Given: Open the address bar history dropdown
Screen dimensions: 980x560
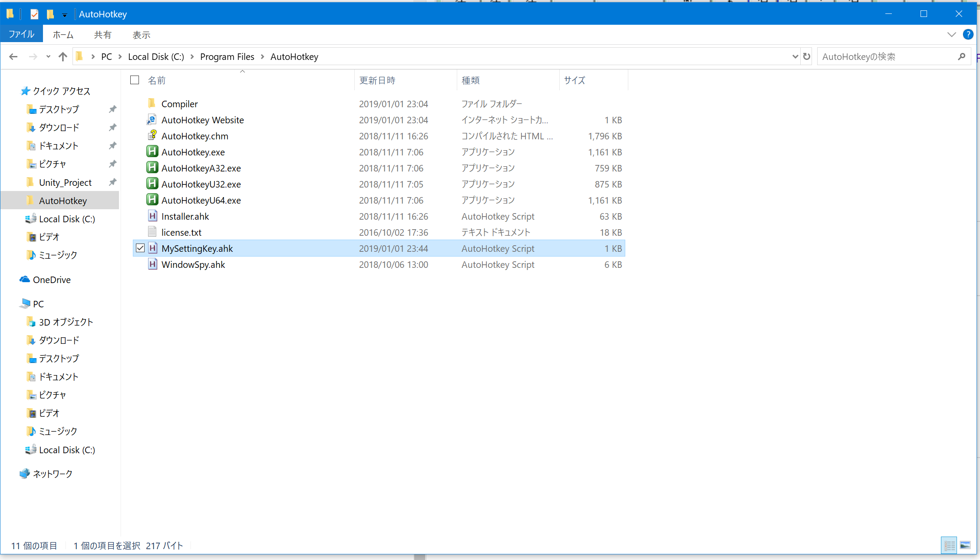Looking at the screenshot, I should 795,56.
